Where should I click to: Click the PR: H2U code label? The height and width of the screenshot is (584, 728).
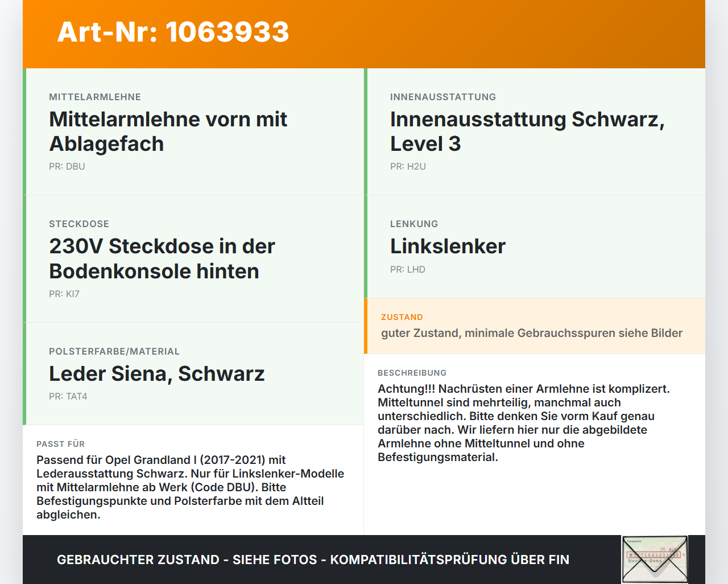click(x=408, y=167)
